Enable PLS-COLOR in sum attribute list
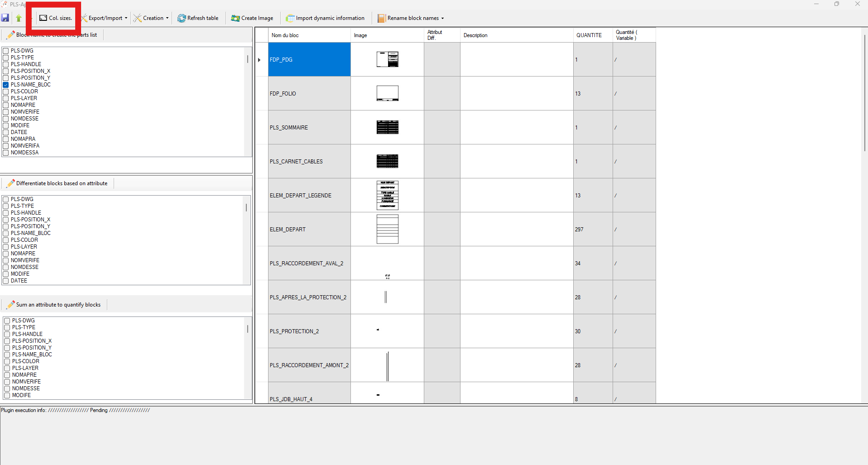Viewport: 868px width, 465px height. click(7, 361)
